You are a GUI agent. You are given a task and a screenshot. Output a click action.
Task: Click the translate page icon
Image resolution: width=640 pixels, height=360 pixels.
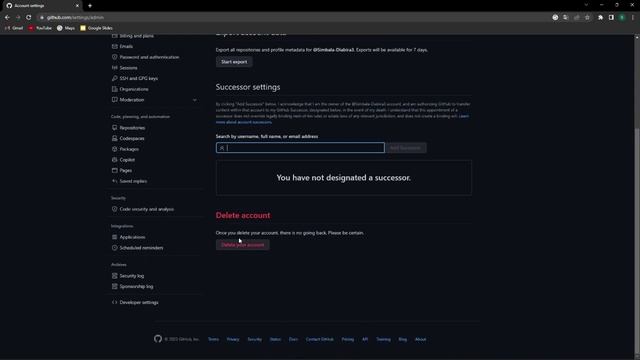pos(566,18)
